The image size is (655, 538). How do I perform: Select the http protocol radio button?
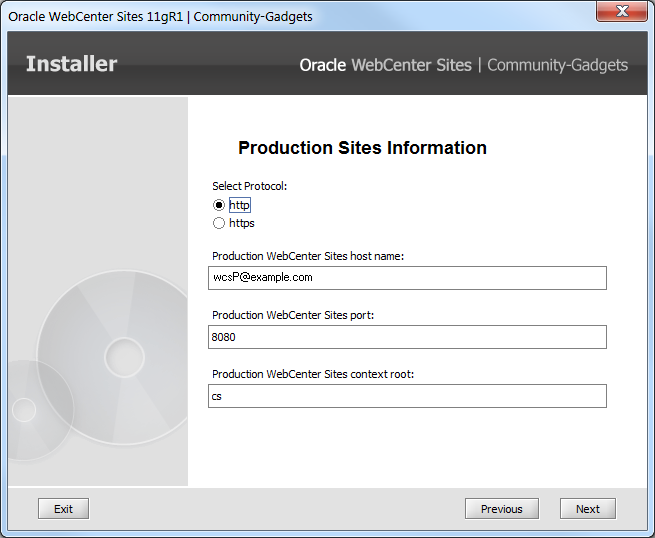tap(219, 205)
